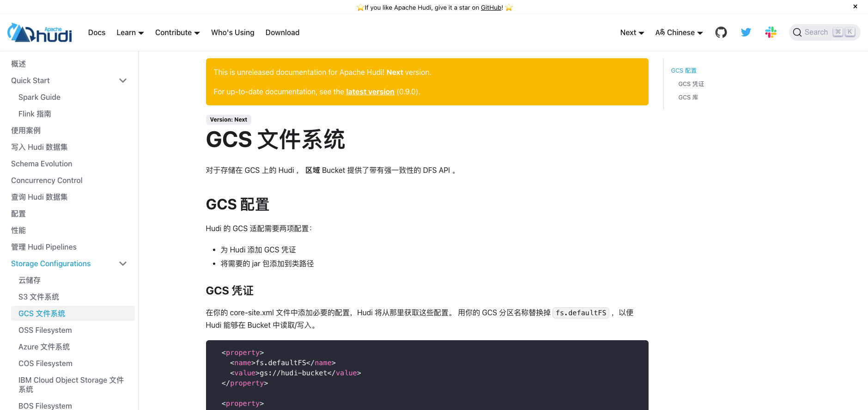Open 云储存 in the sidebar

point(30,280)
